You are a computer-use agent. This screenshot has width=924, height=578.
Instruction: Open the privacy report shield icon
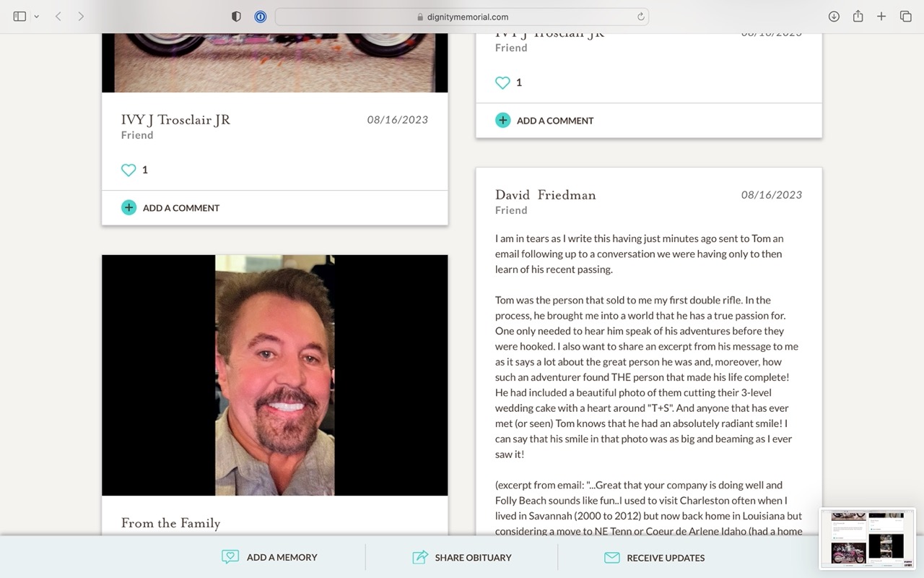pyautogui.click(x=236, y=17)
